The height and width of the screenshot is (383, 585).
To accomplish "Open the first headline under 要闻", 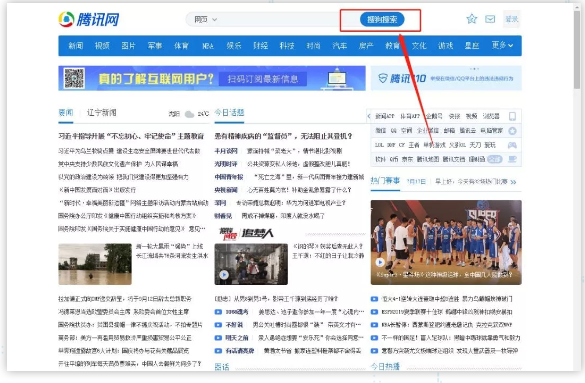I will [x=131, y=136].
